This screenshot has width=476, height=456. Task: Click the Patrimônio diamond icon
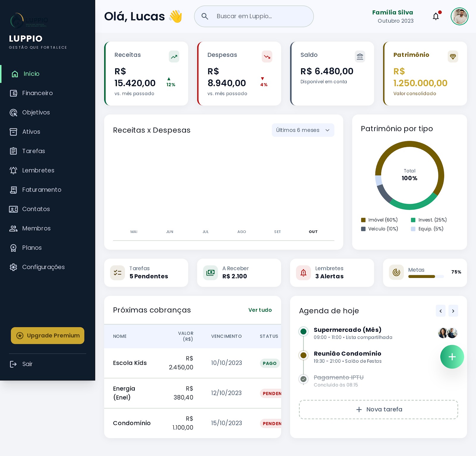[453, 56]
